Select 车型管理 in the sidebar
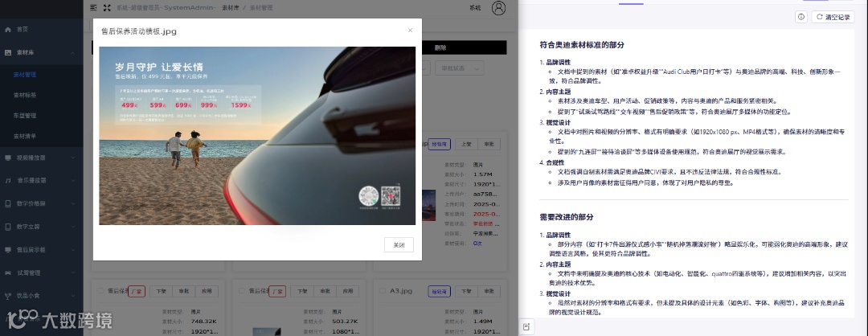 pos(25,116)
